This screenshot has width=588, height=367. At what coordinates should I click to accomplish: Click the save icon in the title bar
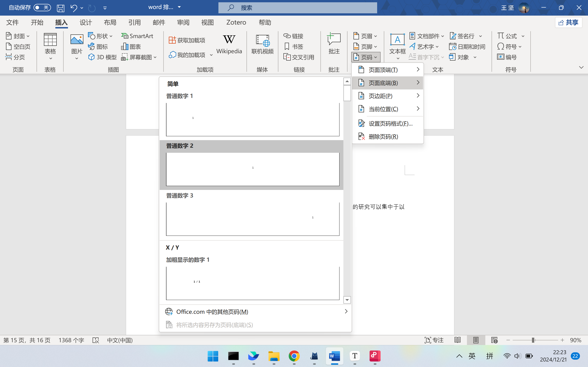(60, 8)
